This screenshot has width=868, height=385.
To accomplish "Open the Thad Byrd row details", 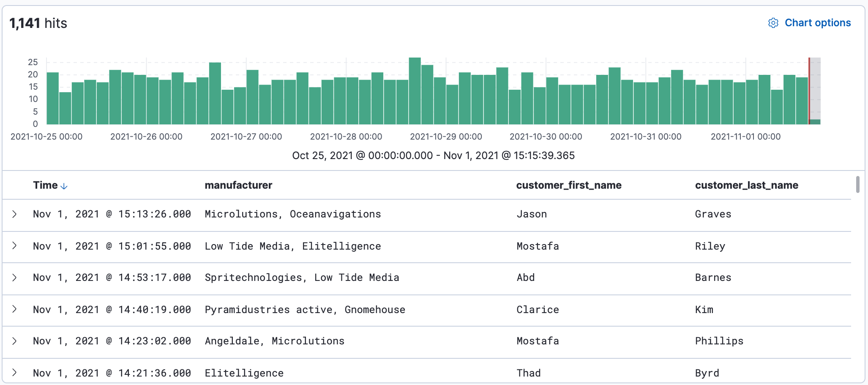I will 14,373.
